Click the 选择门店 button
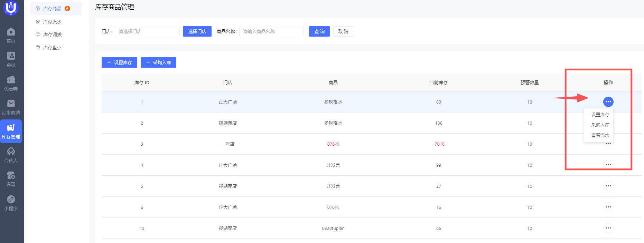 [x=197, y=31]
